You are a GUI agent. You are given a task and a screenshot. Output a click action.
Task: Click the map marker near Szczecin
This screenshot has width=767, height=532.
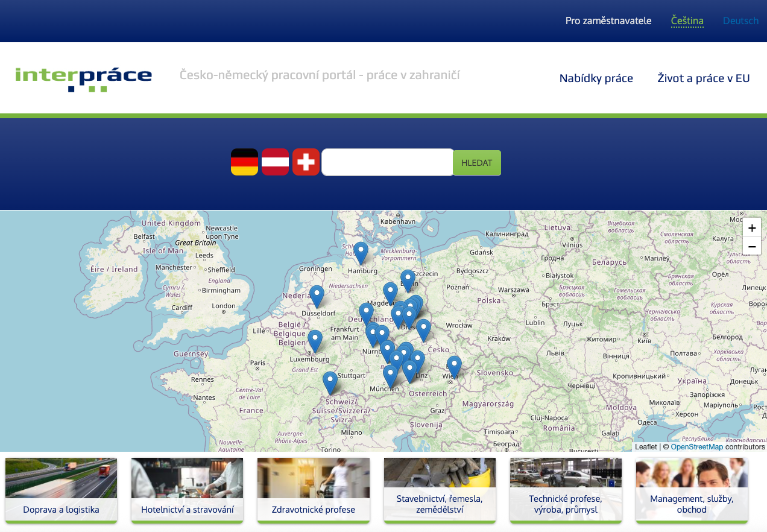coord(408,280)
